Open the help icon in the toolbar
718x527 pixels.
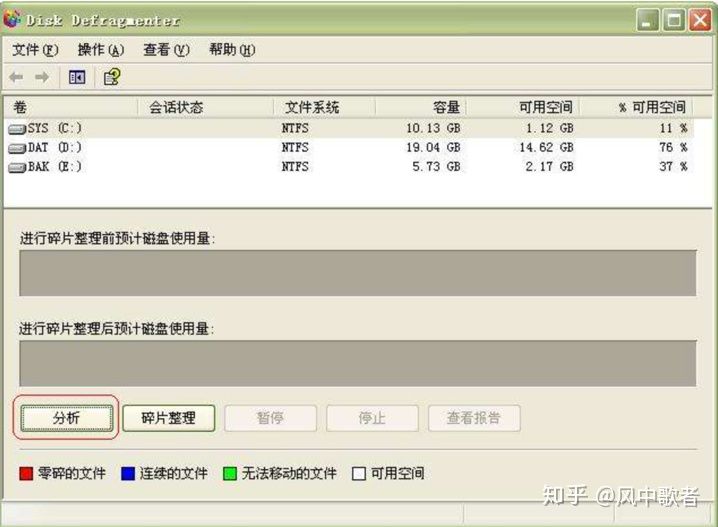tap(112, 77)
